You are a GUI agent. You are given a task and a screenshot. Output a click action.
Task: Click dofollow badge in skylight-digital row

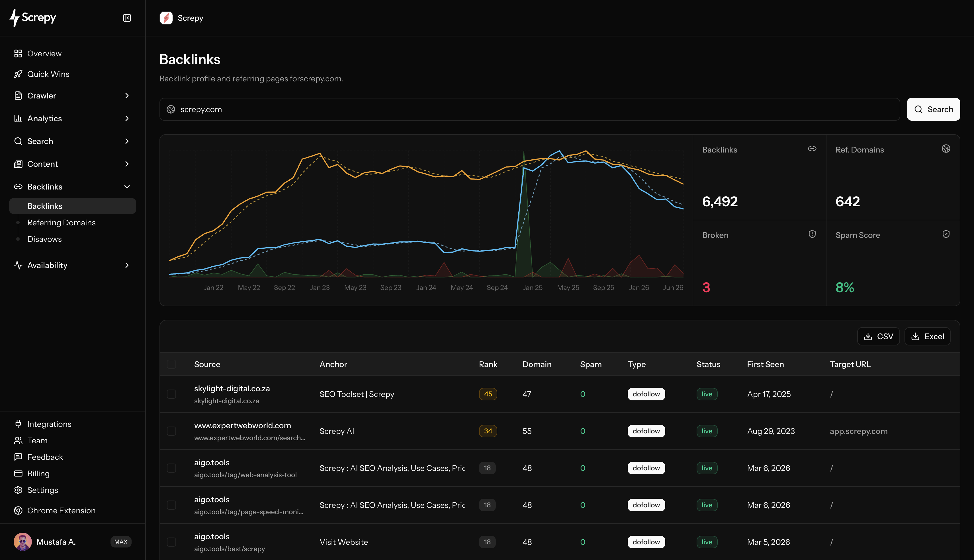tap(646, 394)
